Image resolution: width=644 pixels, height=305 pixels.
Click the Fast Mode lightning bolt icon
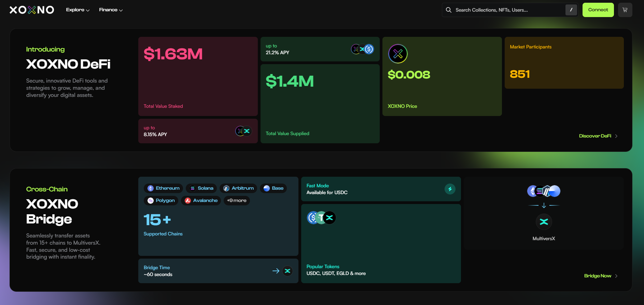point(450,189)
